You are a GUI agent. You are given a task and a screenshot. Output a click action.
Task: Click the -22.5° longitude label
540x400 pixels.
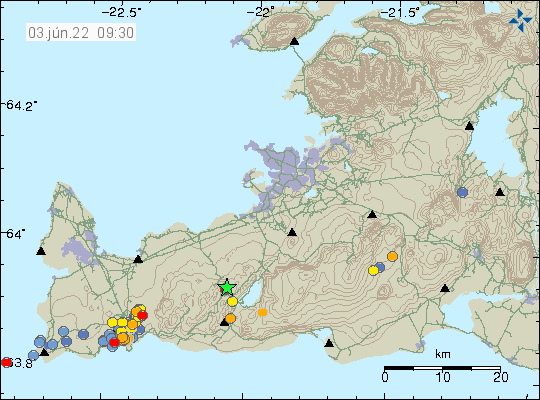(x=122, y=13)
